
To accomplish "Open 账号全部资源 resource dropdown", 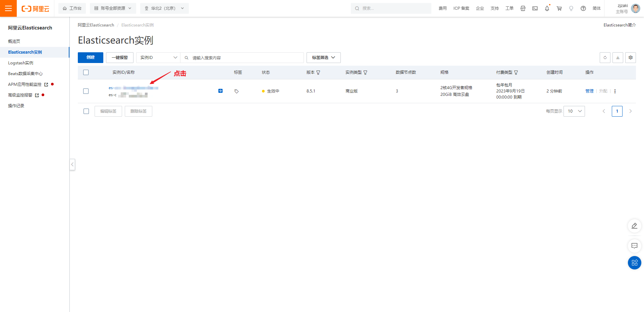I will 113,8.
